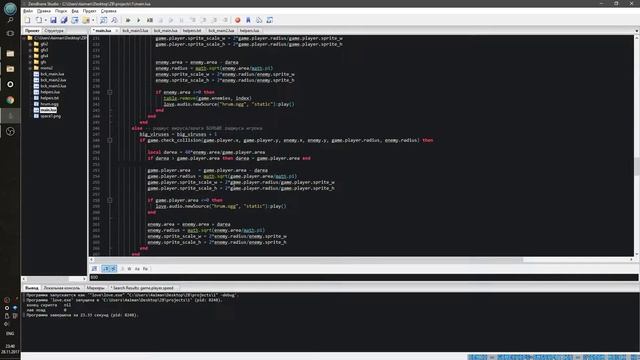Switch to the Структура panel tab

pyautogui.click(x=54, y=31)
